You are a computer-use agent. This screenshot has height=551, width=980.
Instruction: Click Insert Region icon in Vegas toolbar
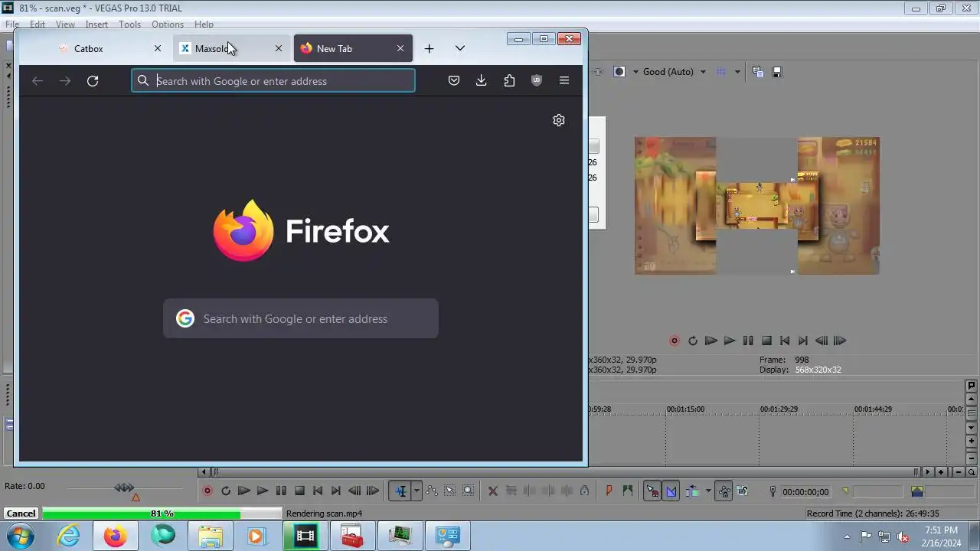628,491
